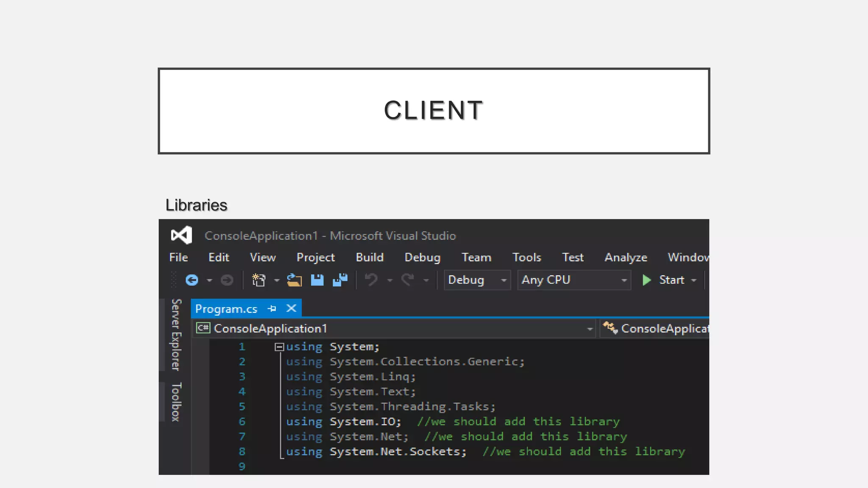Click the Save All icon

coord(340,280)
